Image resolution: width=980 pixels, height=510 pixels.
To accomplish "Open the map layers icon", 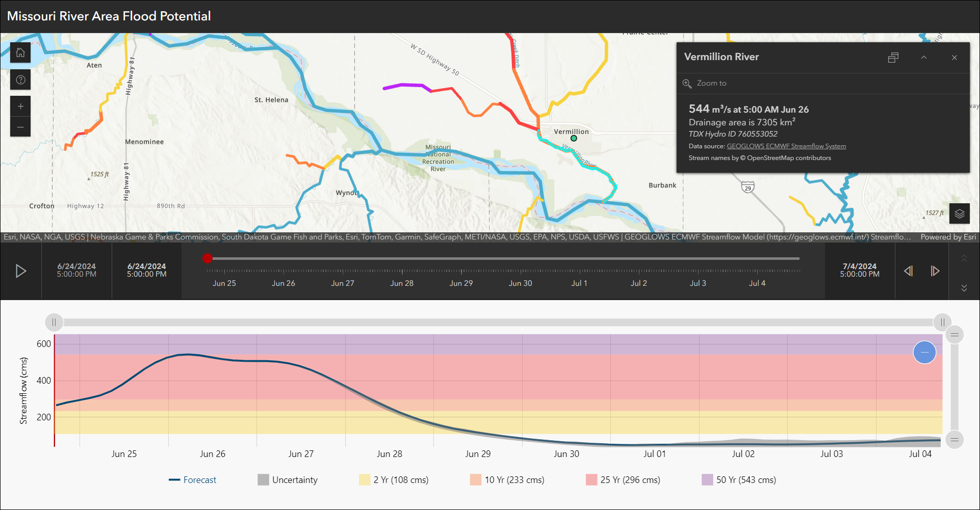I will [x=959, y=213].
